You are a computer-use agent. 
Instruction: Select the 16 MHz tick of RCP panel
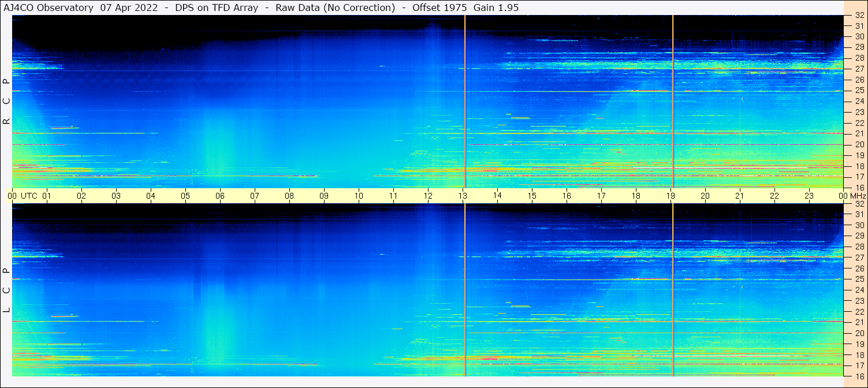[x=859, y=187]
